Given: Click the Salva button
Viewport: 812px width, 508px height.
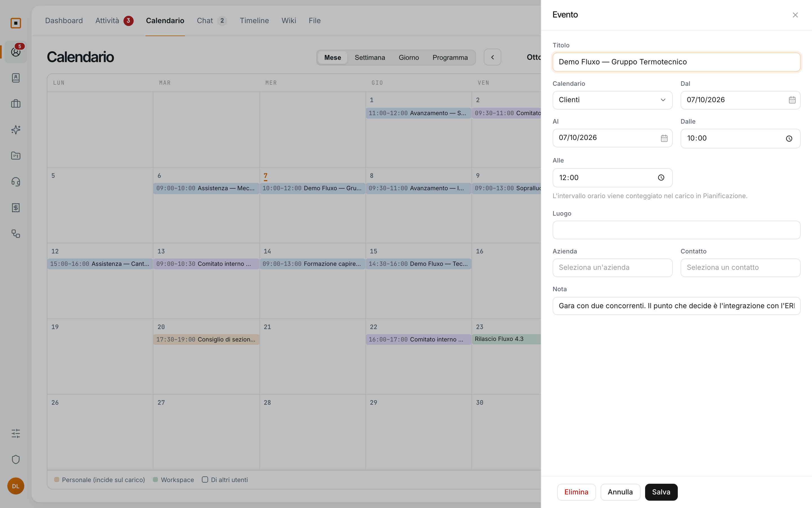Looking at the screenshot, I should coord(661,492).
